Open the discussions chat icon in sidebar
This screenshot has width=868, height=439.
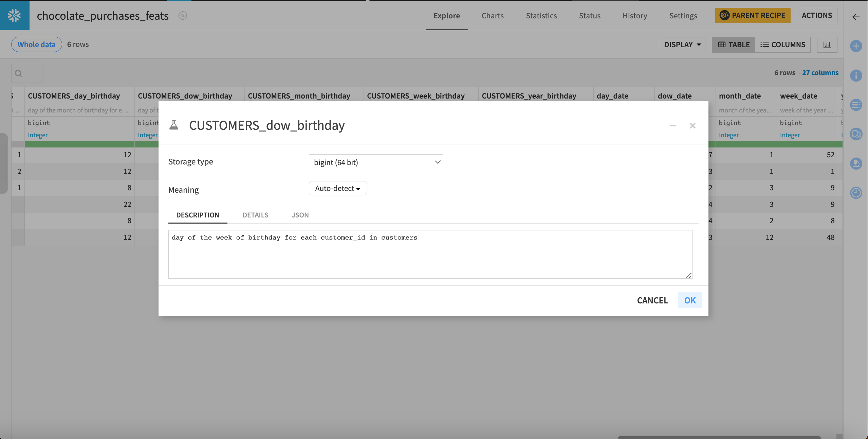point(856,134)
